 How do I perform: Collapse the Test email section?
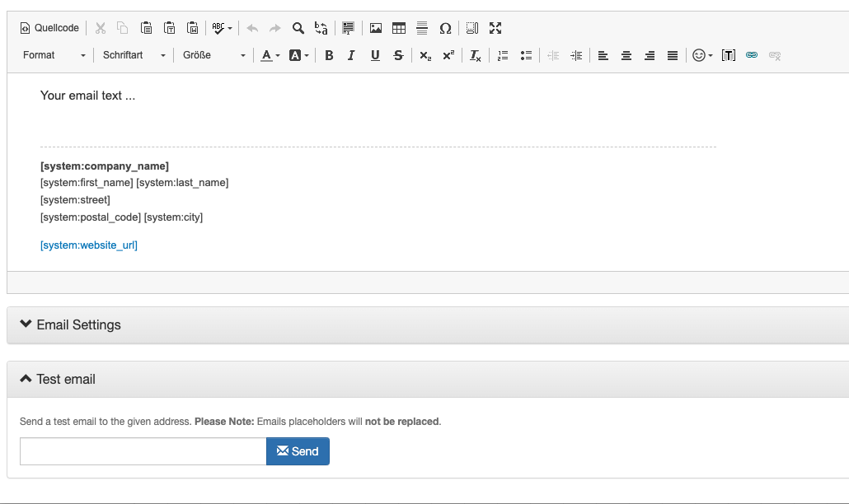click(x=428, y=379)
